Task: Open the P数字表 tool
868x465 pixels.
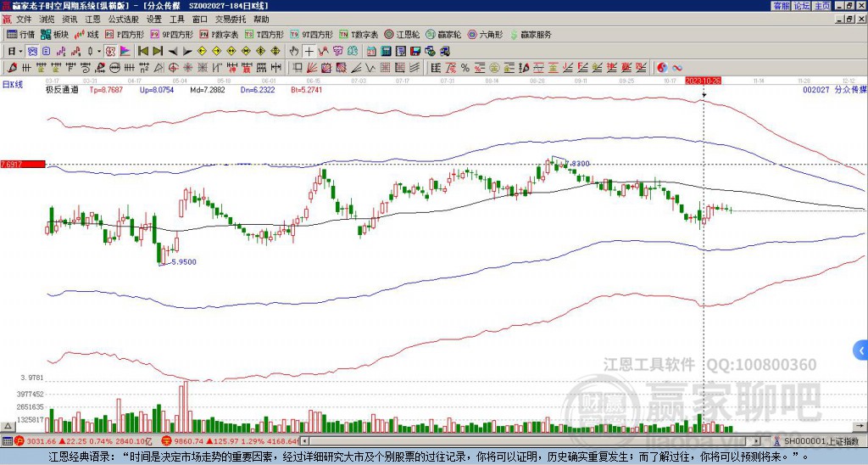Action: pyautogui.click(x=219, y=34)
